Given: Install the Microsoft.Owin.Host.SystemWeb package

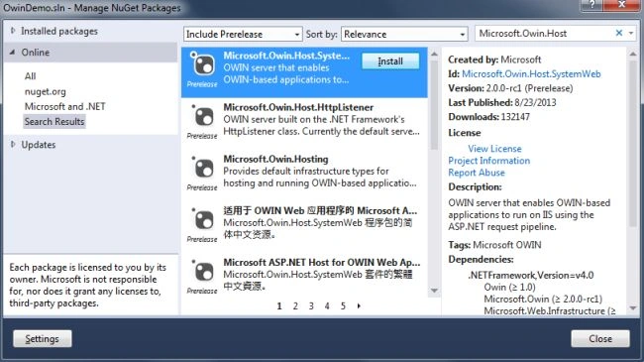Looking at the screenshot, I should point(390,61).
